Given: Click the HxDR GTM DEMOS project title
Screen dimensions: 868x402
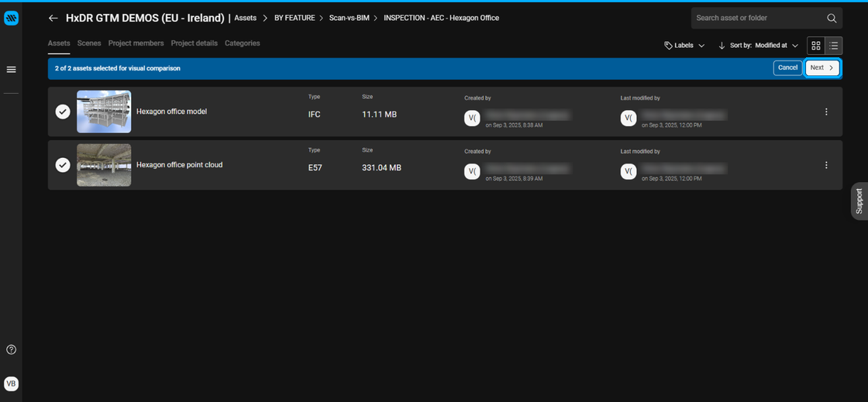Looking at the screenshot, I should 145,19.
